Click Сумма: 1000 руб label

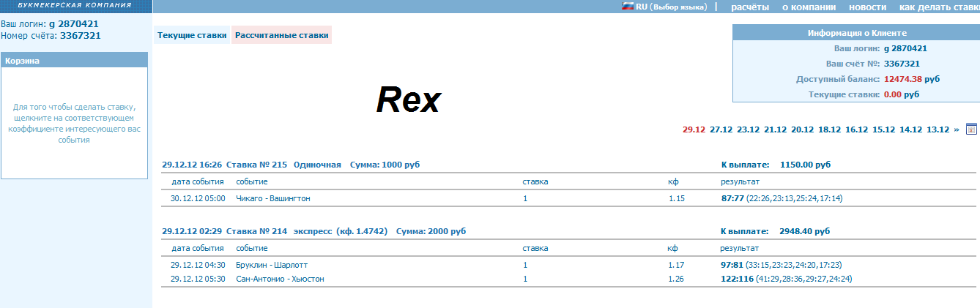(x=385, y=165)
